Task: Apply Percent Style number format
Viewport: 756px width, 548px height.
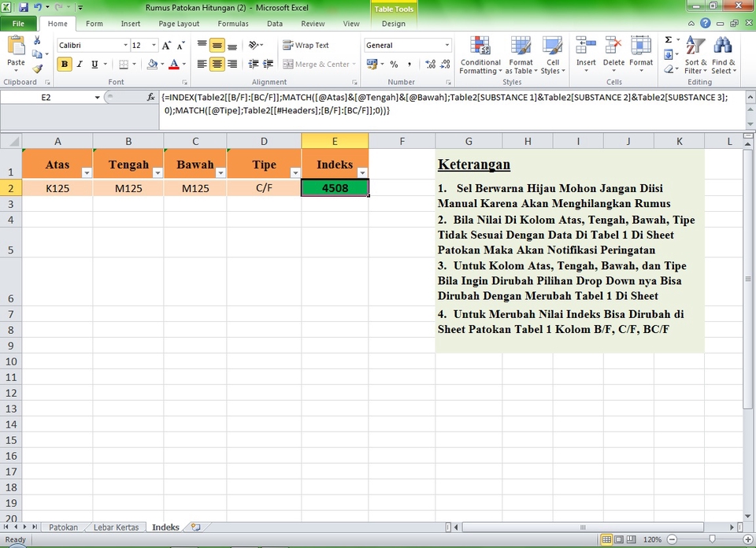Action: (394, 64)
